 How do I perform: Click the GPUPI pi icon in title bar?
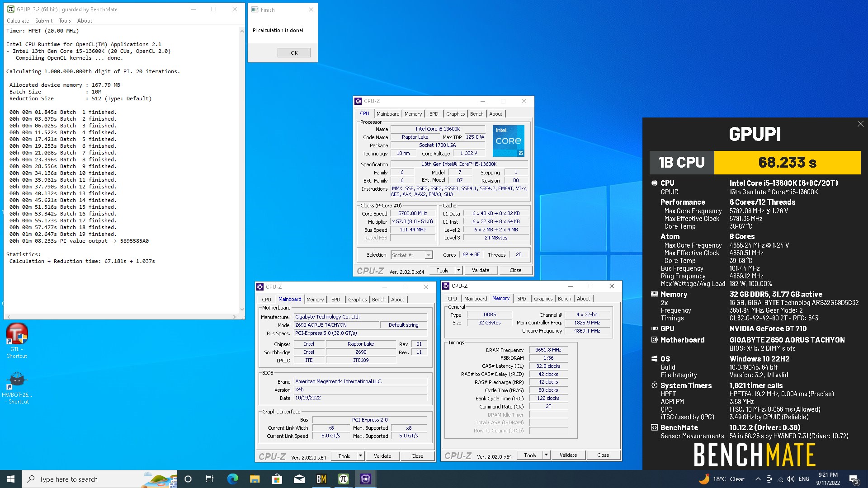[10, 9]
